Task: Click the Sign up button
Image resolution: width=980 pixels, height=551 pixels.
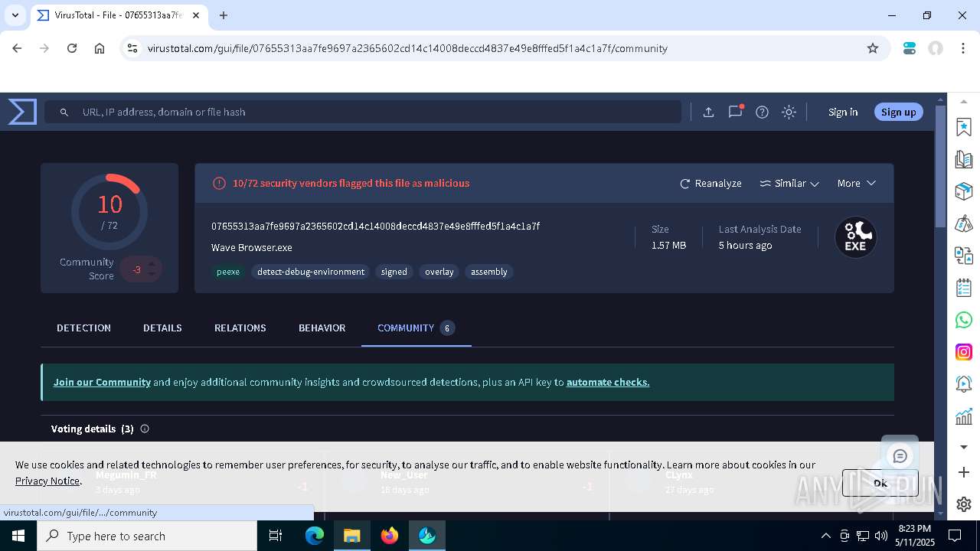Action: [898, 112]
